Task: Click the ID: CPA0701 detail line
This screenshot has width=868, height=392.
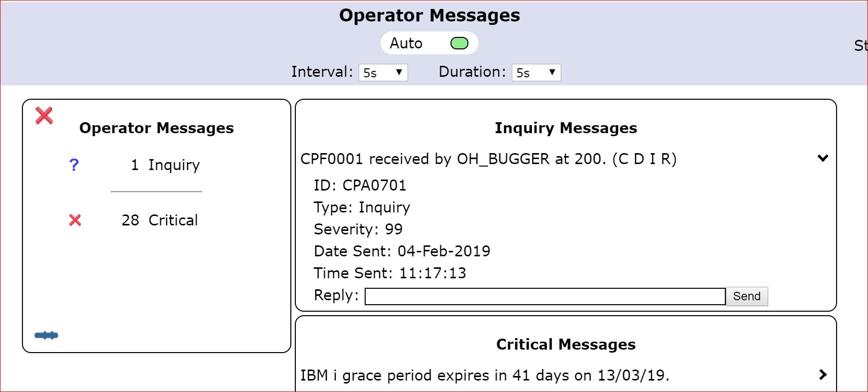Action: point(360,186)
